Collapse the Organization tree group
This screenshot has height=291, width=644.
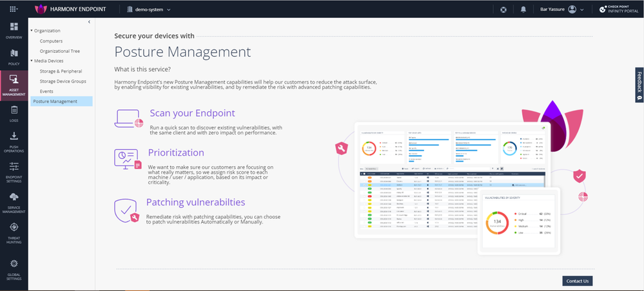(x=32, y=30)
